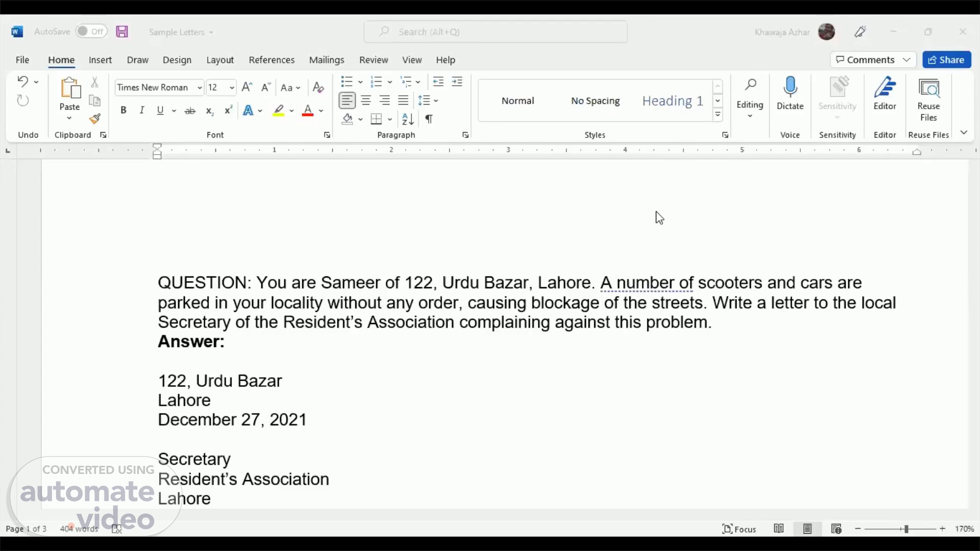Toggle AutoSave switch on
Screen dimensions: 980x551
(x=91, y=32)
